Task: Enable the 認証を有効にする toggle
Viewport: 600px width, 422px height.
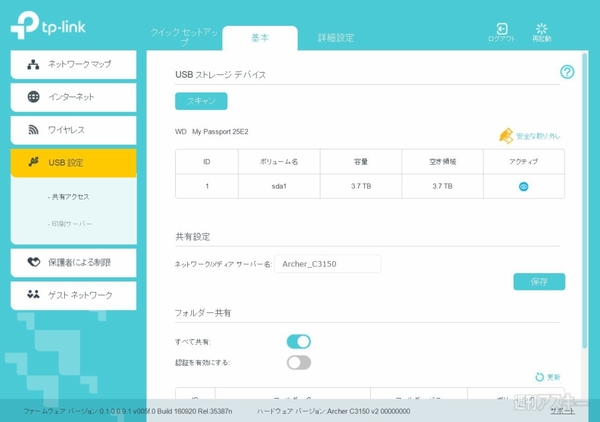Action: click(299, 362)
